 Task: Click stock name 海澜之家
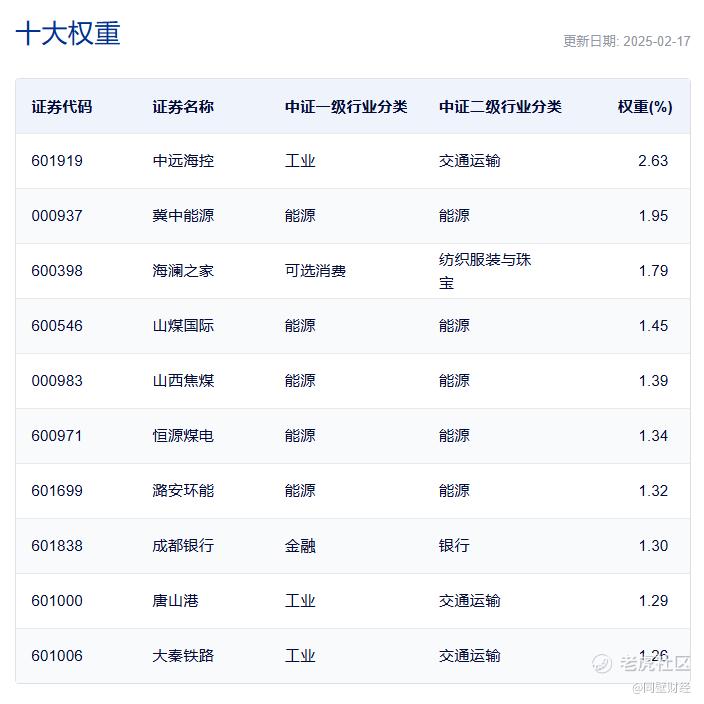pyautogui.click(x=183, y=271)
